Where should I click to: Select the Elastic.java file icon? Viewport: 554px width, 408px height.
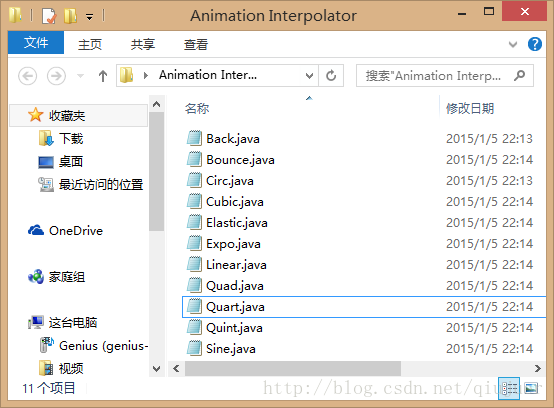coord(194,222)
